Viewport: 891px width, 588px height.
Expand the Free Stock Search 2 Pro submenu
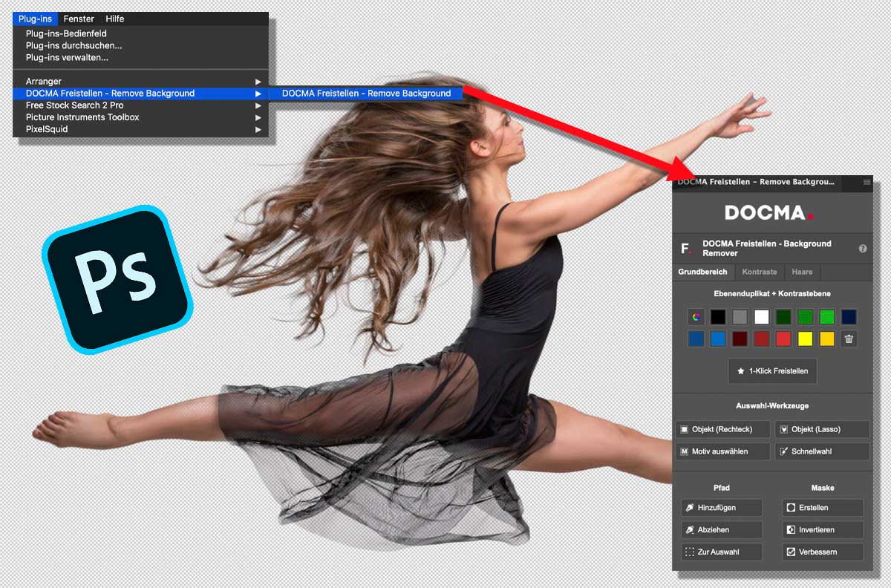pos(141,105)
